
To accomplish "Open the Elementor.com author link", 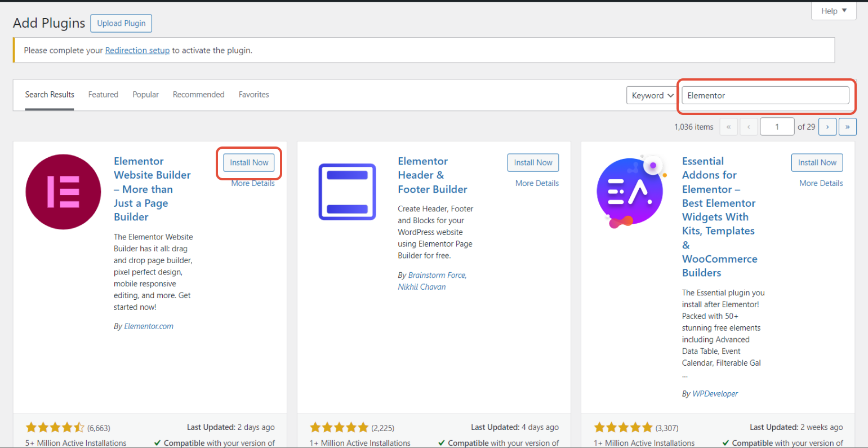I will 149,326.
